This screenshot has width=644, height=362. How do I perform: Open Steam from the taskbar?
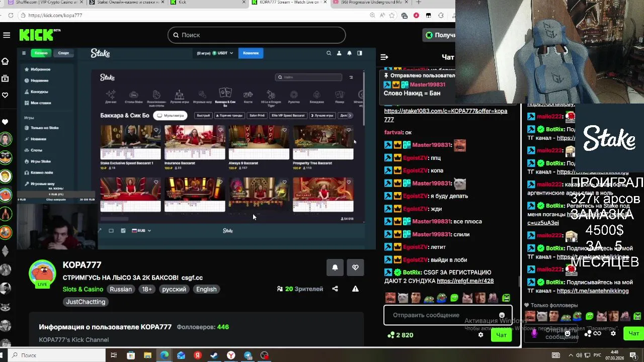tap(214, 355)
